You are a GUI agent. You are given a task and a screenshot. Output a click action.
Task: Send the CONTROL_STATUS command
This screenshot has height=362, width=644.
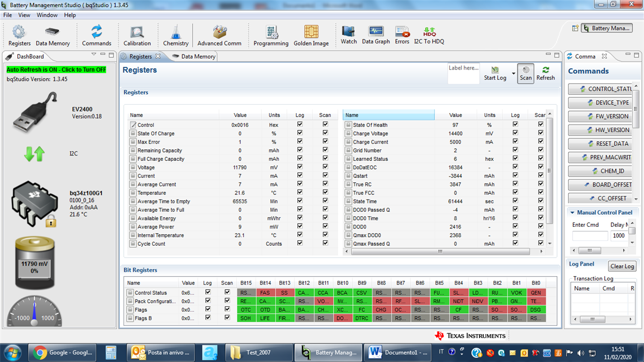[601, 89]
